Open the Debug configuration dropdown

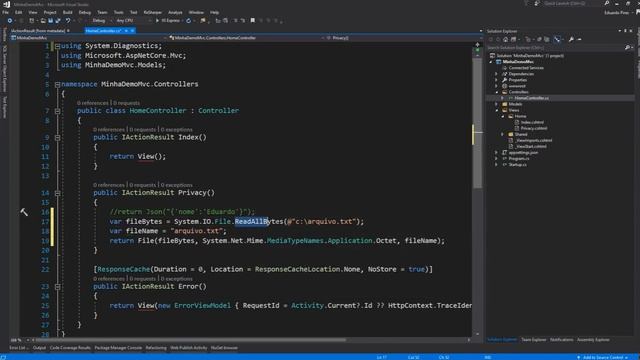pyautogui.click(x=101, y=20)
